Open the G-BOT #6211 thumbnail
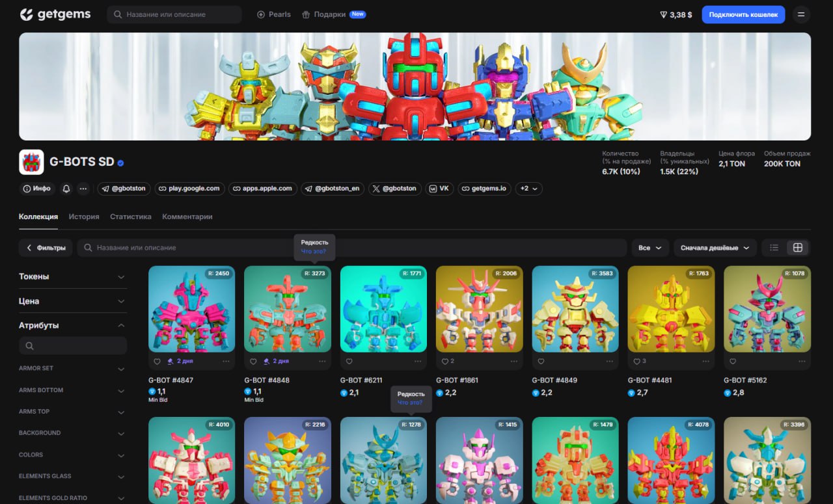The width and height of the screenshot is (833, 504). pyautogui.click(x=383, y=309)
